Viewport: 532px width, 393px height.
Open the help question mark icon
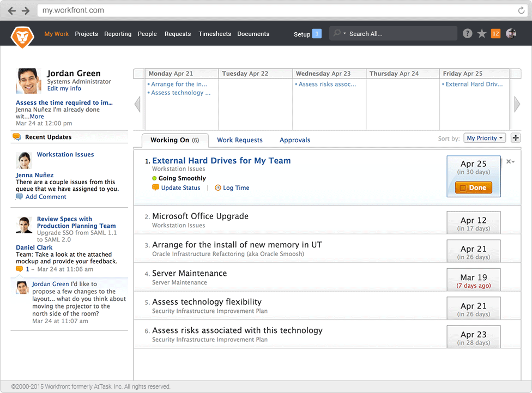tap(467, 34)
